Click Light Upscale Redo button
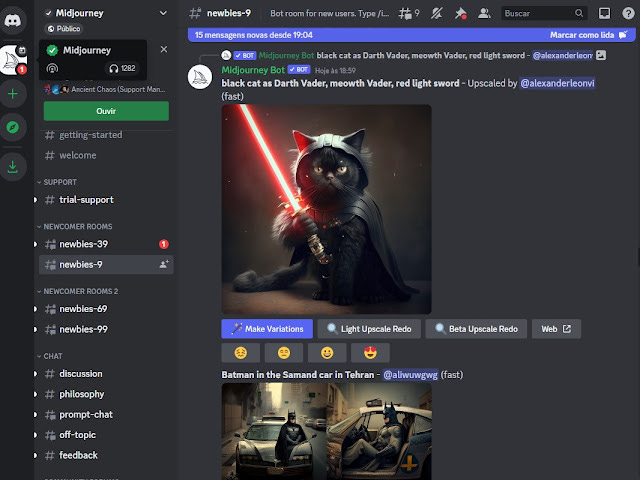This screenshot has width=640, height=480. [x=369, y=329]
